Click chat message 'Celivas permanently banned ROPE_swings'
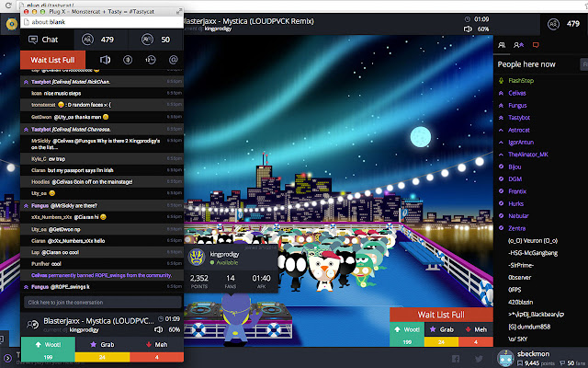 tap(102, 275)
